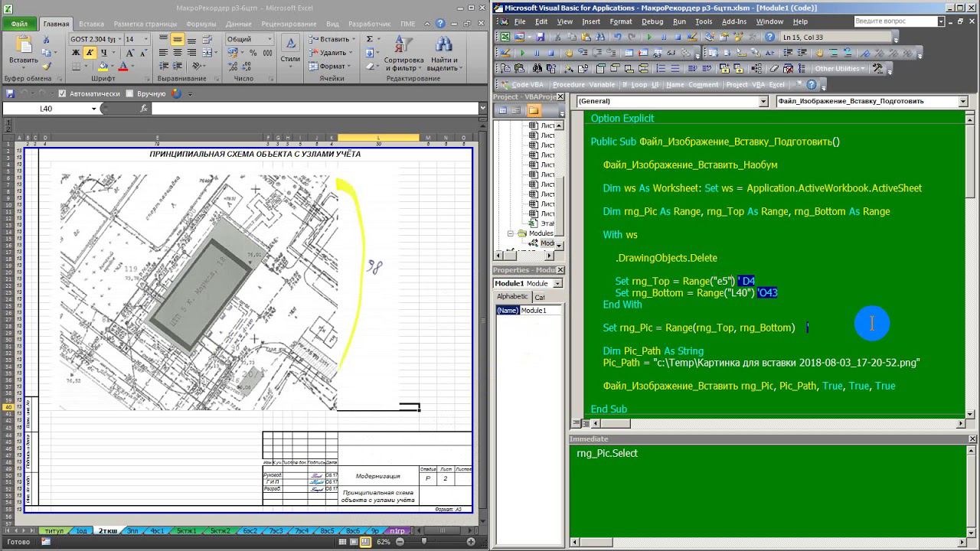Viewport: 980px width, 551px height.
Task: Click the Sort and Filter icon
Action: [403, 45]
